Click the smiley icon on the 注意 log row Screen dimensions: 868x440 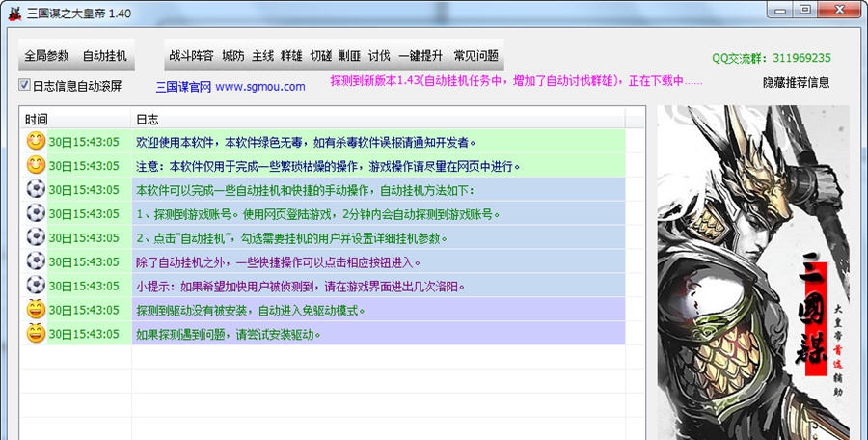pos(35,166)
